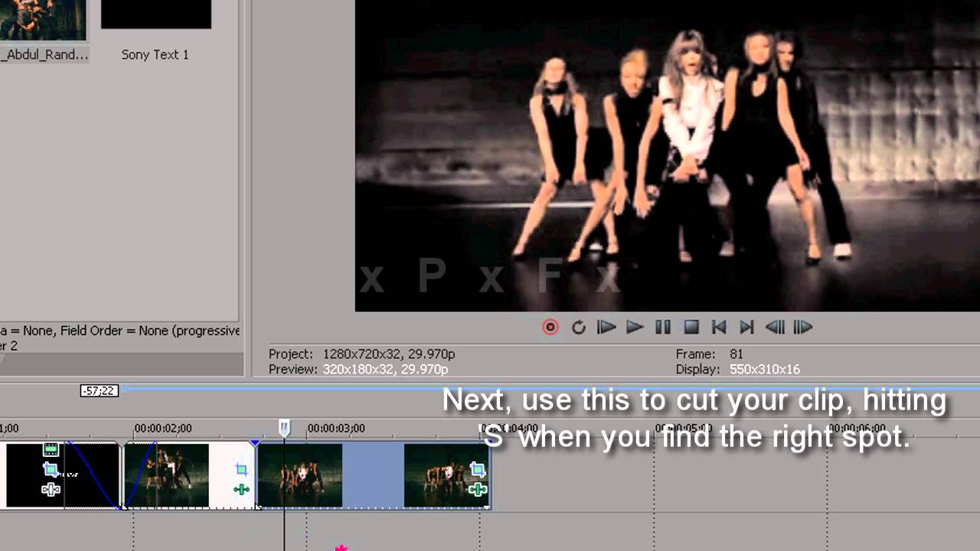The height and width of the screenshot is (551, 980).
Task: Go to end of the project
Action: click(x=746, y=328)
